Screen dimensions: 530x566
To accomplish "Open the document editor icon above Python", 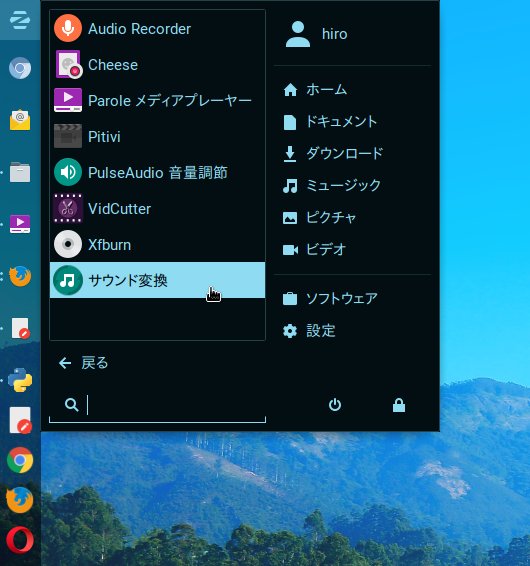I will [x=21, y=328].
